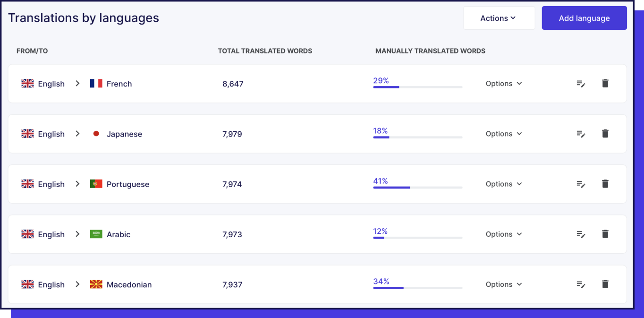This screenshot has height=318, width=644.
Task: Click the Add language button
Action: tap(584, 17)
